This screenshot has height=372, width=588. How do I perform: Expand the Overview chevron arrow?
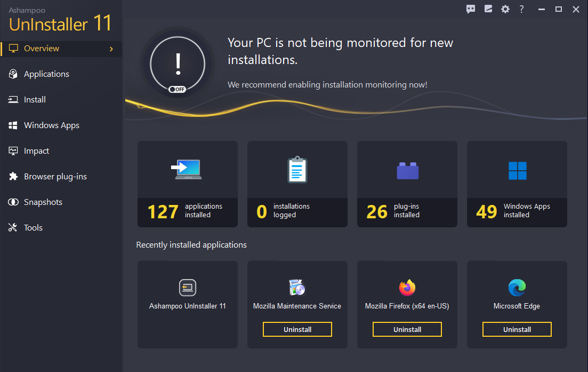tap(111, 49)
